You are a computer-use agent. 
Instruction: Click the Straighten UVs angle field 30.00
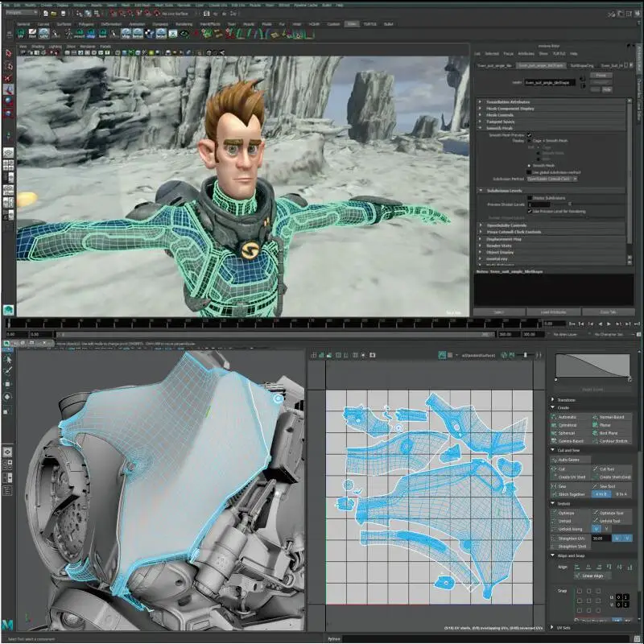click(x=601, y=538)
